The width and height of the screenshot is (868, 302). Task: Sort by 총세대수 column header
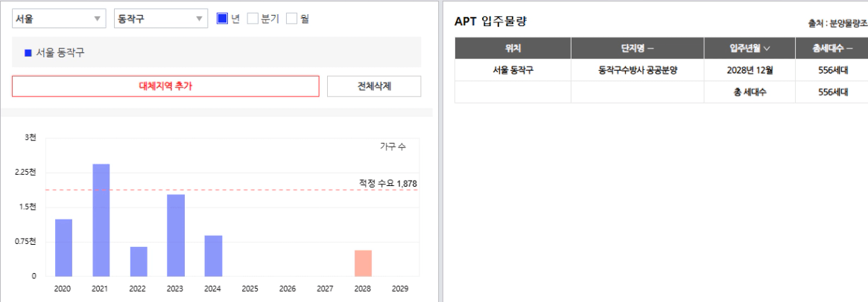tap(832, 48)
